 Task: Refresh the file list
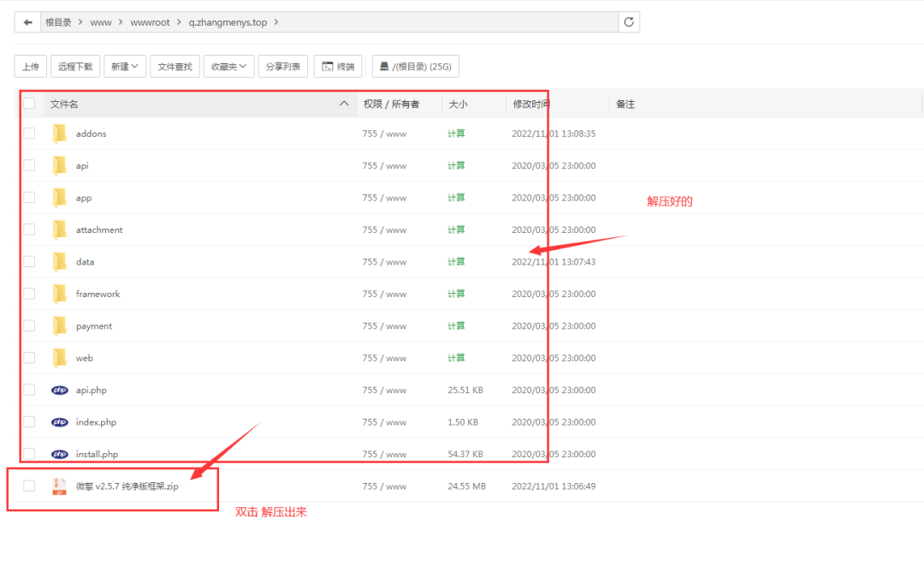(x=629, y=22)
